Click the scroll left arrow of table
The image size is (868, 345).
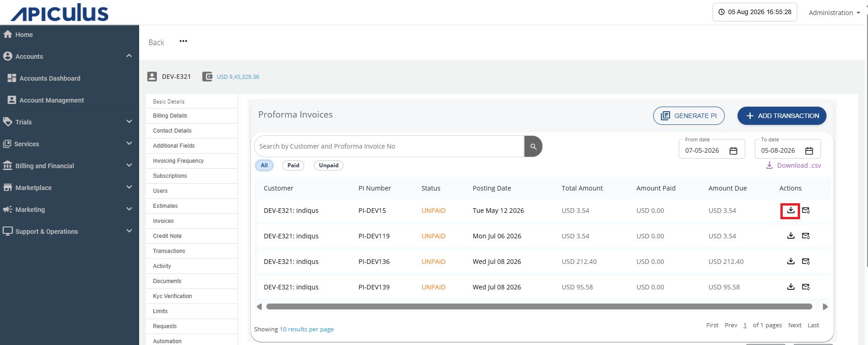tap(260, 307)
